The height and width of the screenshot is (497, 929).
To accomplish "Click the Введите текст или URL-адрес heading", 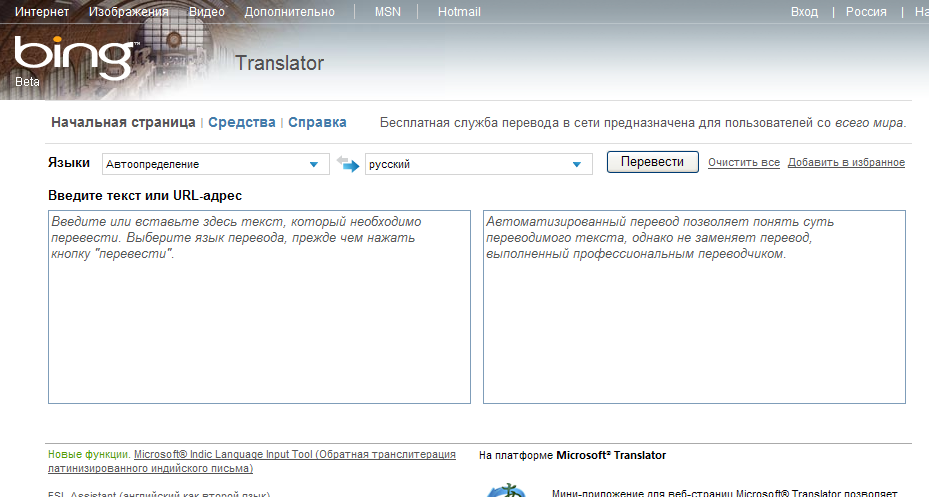I will point(145,195).
